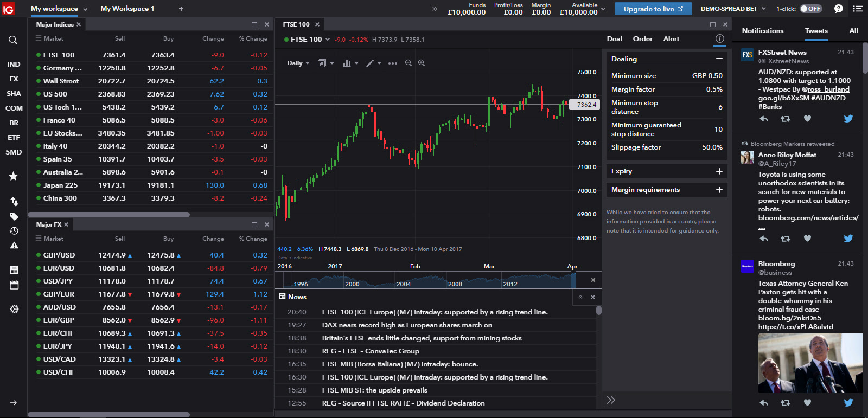Image resolution: width=868 pixels, height=418 pixels.
Task: Open FX category in sidebar
Action: 14,79
